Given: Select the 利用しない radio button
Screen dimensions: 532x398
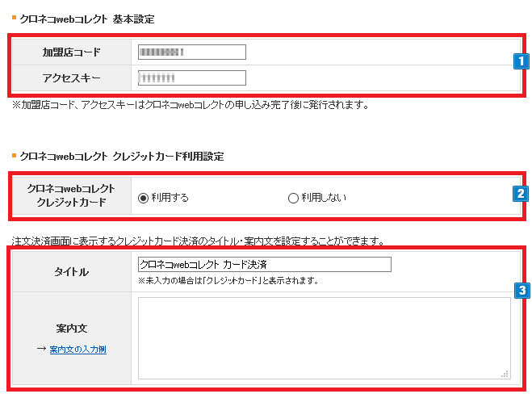Looking at the screenshot, I should click(293, 198).
